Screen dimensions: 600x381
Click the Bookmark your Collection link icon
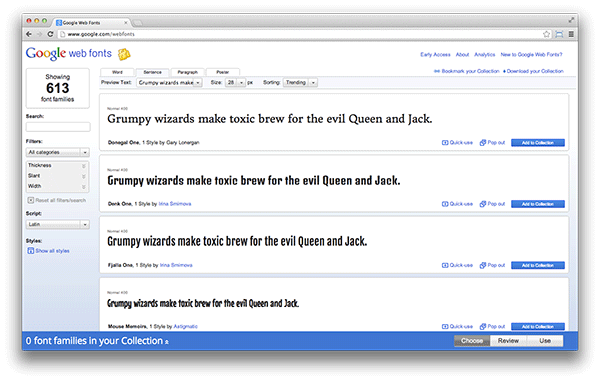pyautogui.click(x=437, y=71)
